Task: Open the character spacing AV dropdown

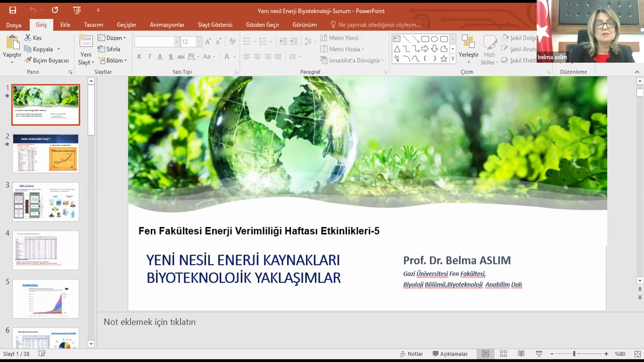Action: [x=194, y=57]
